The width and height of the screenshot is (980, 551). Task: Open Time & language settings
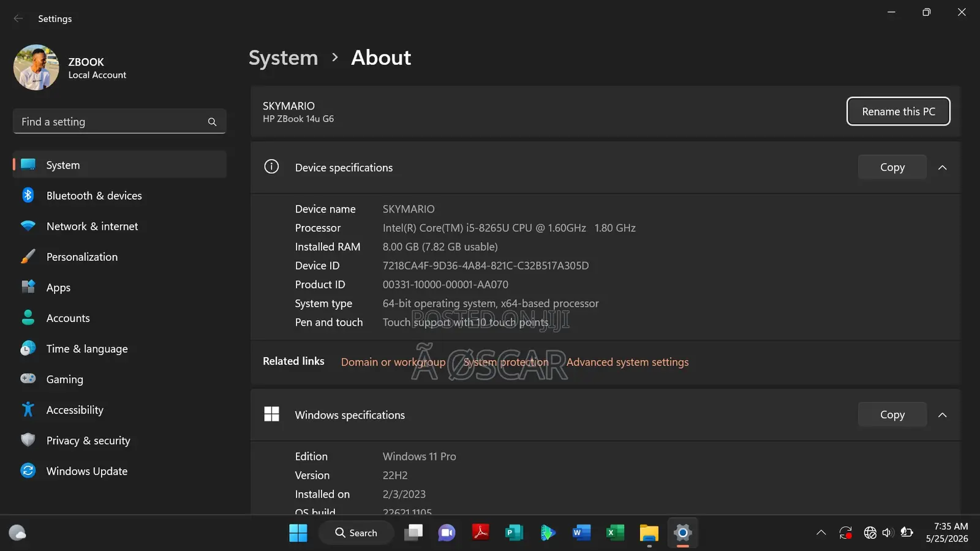(119, 348)
